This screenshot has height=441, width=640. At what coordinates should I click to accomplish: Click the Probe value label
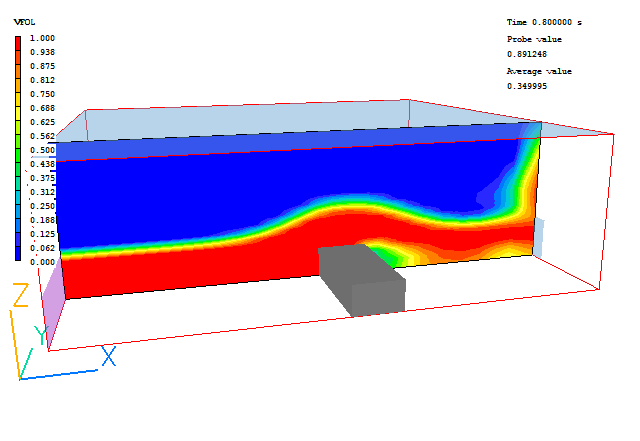(x=534, y=39)
